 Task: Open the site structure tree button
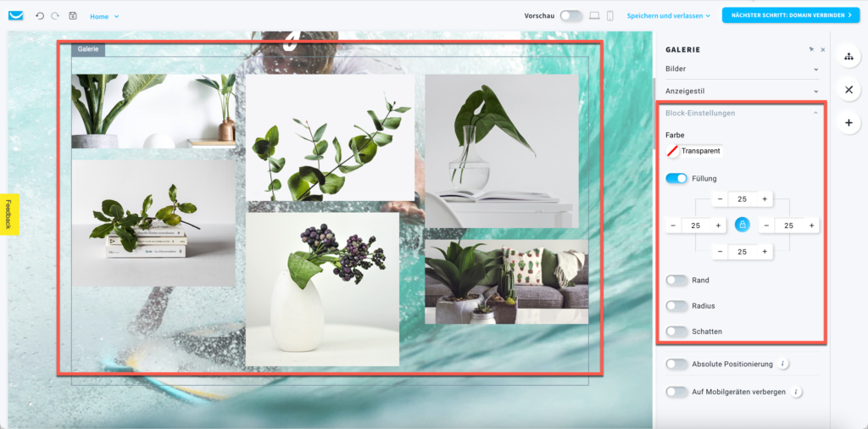click(x=849, y=57)
